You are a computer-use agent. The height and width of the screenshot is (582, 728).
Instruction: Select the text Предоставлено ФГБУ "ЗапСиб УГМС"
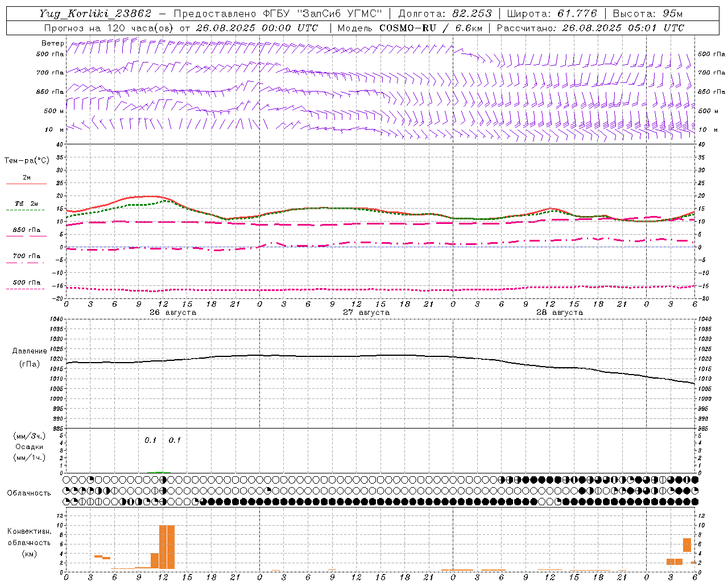278,14
